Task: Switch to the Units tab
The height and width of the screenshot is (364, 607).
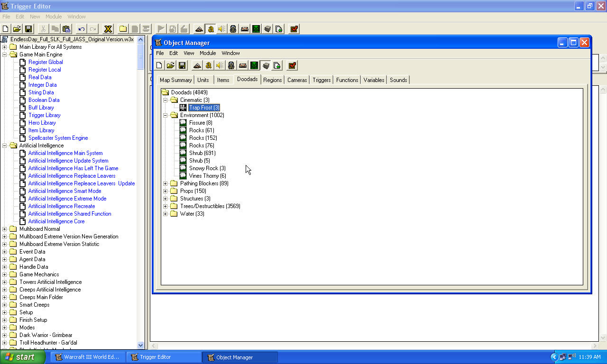Action: 203,80
